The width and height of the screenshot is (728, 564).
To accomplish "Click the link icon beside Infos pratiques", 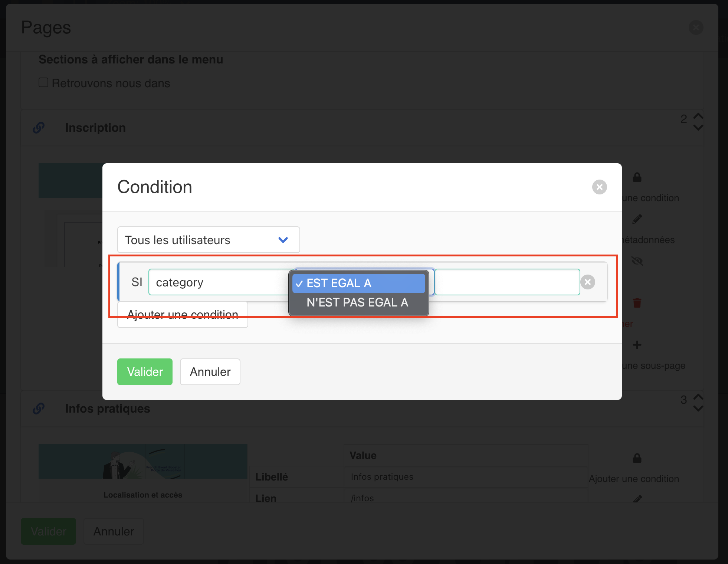I will coord(39,409).
